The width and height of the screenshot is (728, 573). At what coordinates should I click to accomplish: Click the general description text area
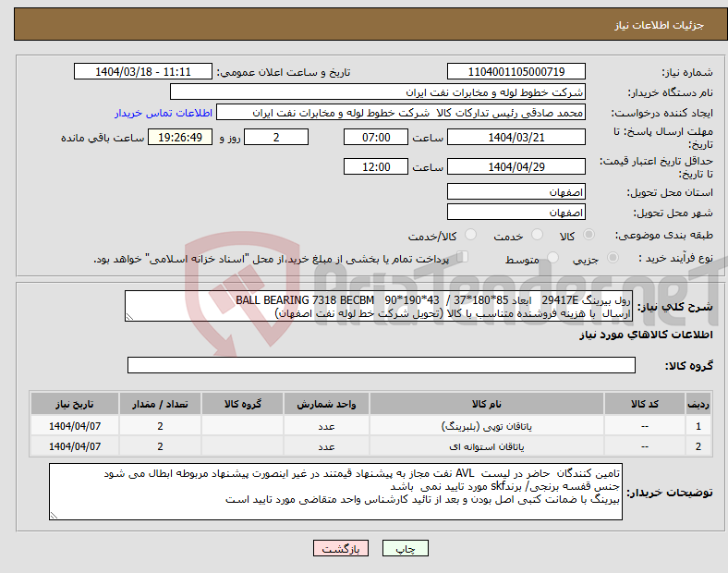click(x=379, y=307)
